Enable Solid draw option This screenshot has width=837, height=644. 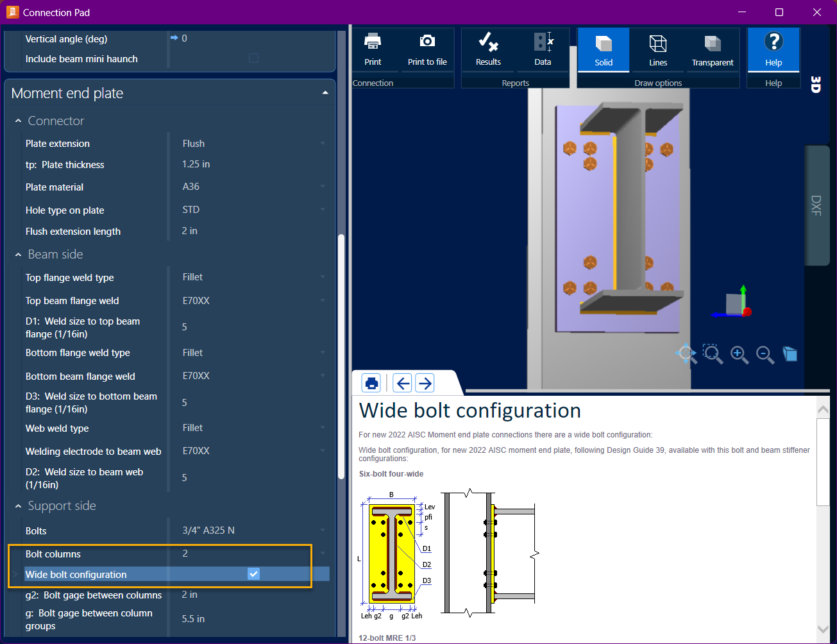pyautogui.click(x=603, y=49)
